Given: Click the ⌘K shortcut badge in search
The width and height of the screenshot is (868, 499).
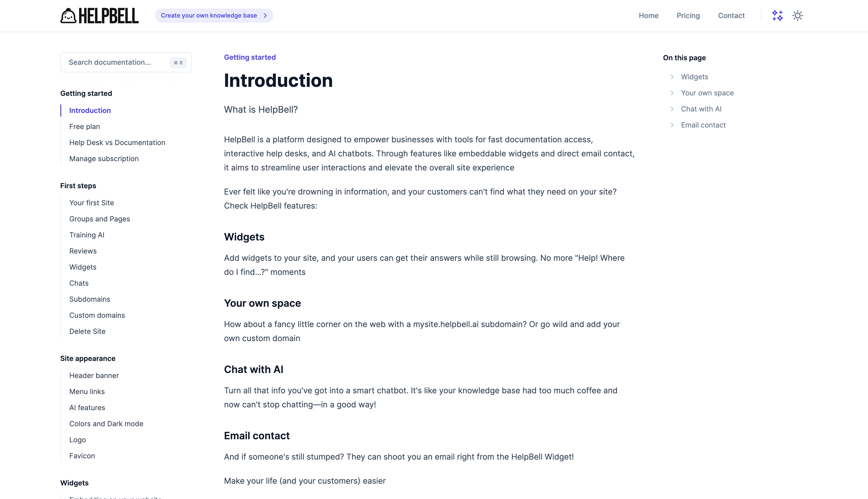Looking at the screenshot, I should coord(178,63).
